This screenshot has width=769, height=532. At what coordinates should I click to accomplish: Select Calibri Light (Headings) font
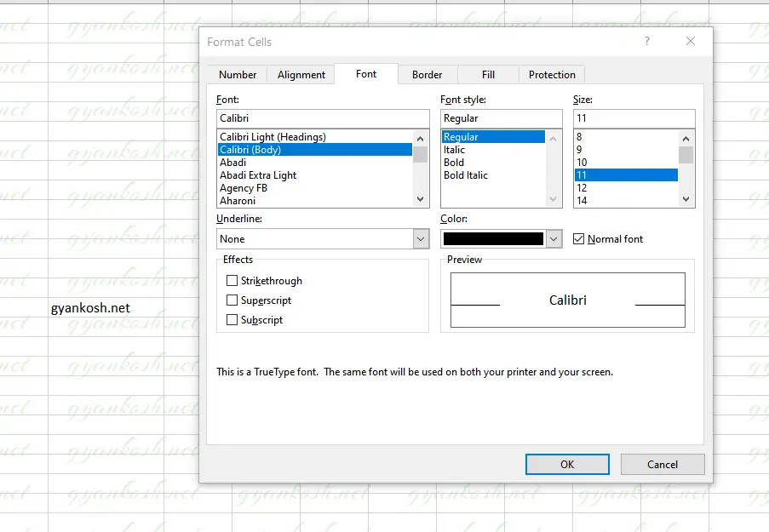[x=315, y=137]
